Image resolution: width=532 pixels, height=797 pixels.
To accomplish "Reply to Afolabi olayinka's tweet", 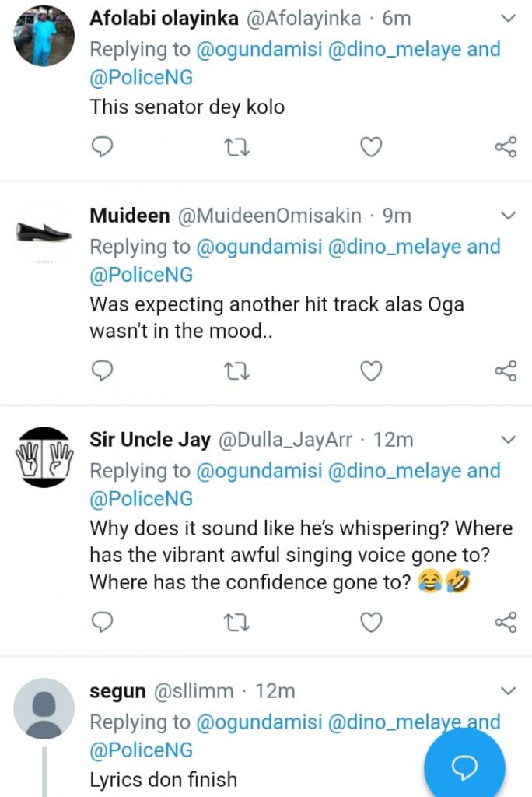I will pyautogui.click(x=103, y=146).
